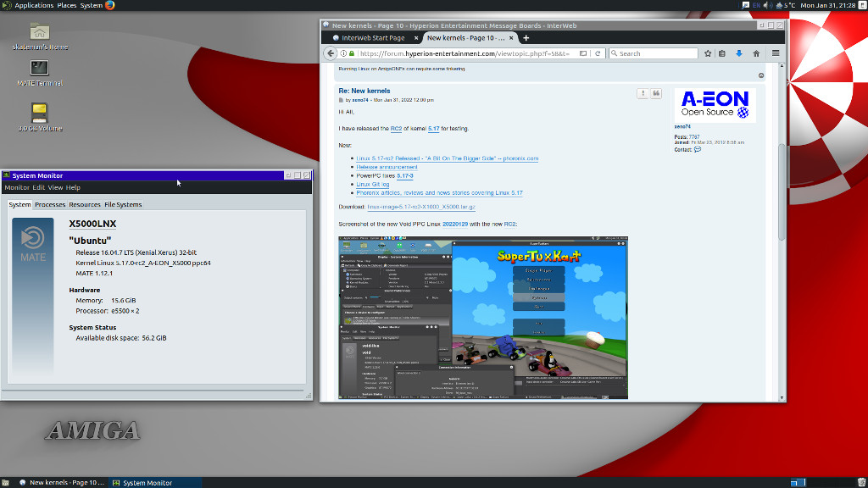Open the Places menu
The height and width of the screenshot is (488, 868).
point(67,5)
